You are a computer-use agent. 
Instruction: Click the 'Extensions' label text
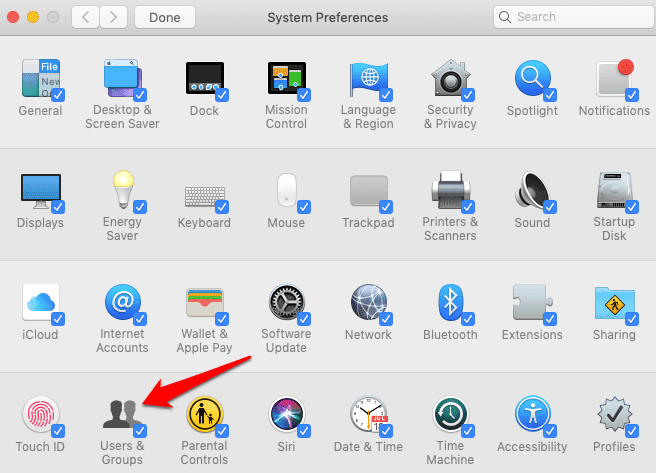point(532,335)
